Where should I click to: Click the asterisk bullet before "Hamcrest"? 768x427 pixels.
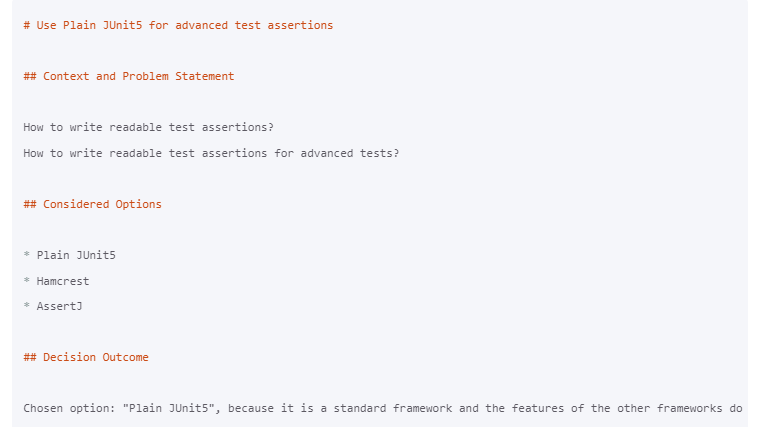point(27,281)
